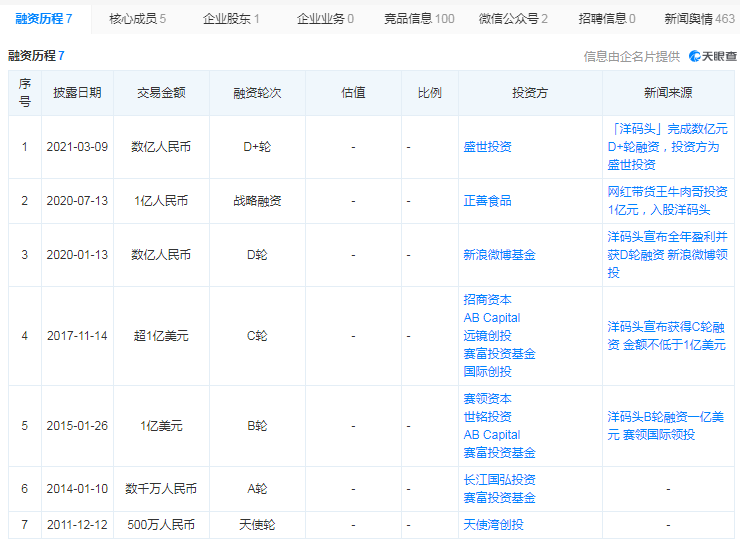Open 世铭投资 in the B轮 row
The width and height of the screenshot is (740, 546).
click(487, 417)
